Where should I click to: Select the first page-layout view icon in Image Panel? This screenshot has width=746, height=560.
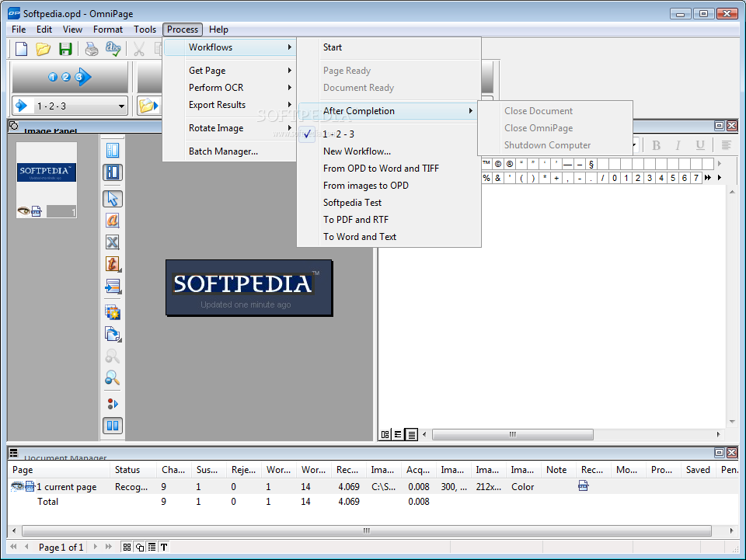(x=113, y=151)
